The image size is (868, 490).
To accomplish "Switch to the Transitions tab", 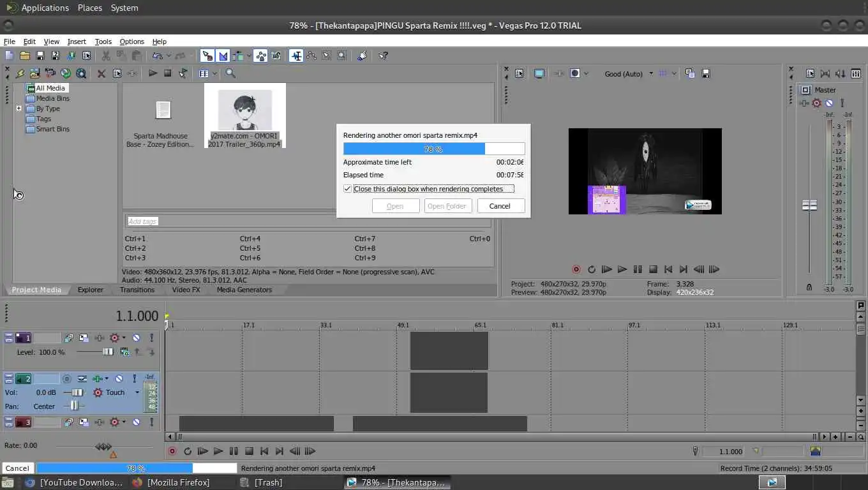I will pos(137,290).
